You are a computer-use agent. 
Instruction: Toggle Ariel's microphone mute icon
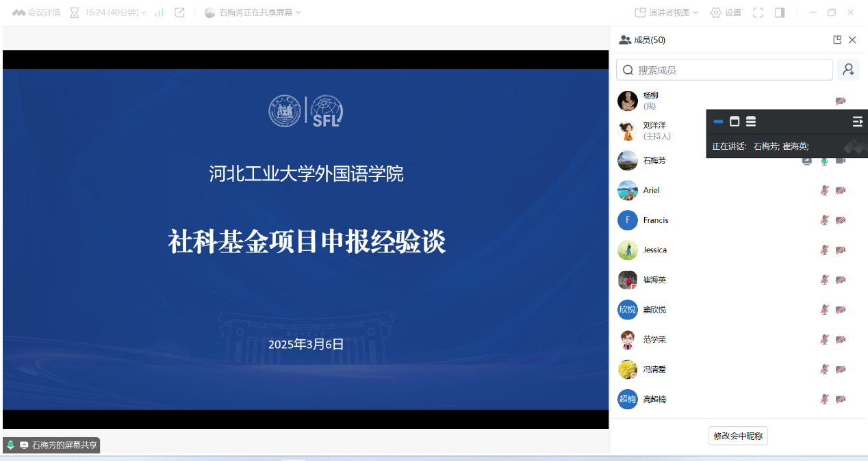point(824,190)
